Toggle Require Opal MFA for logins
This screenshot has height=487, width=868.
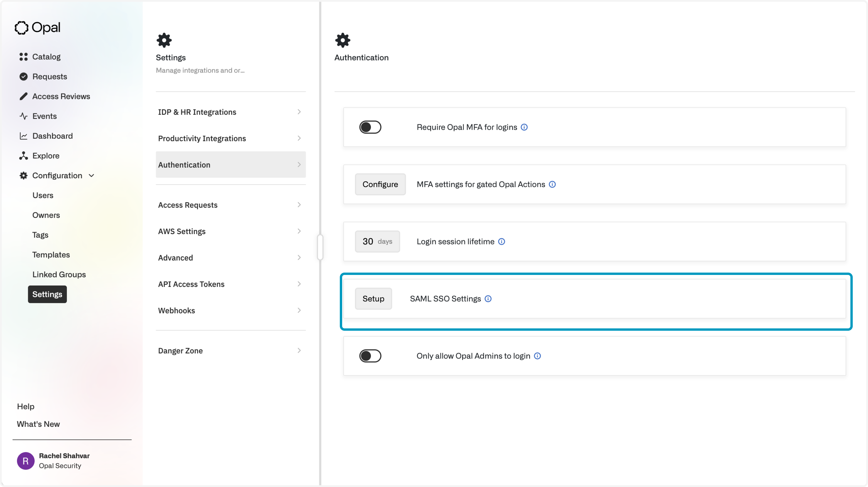pyautogui.click(x=370, y=127)
